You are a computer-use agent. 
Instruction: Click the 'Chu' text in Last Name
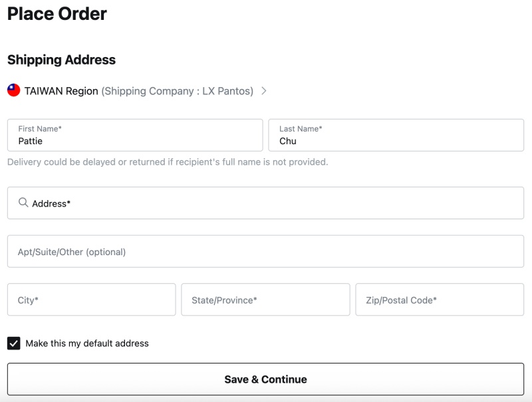tap(288, 141)
